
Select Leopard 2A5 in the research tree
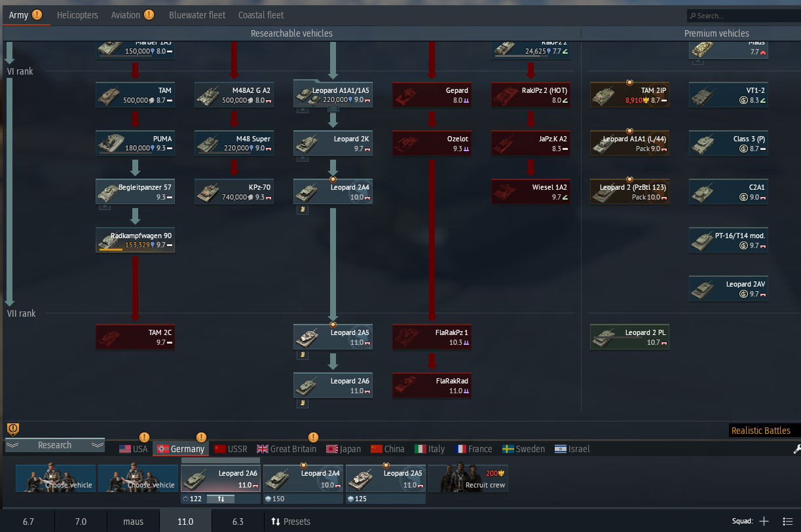(333, 337)
